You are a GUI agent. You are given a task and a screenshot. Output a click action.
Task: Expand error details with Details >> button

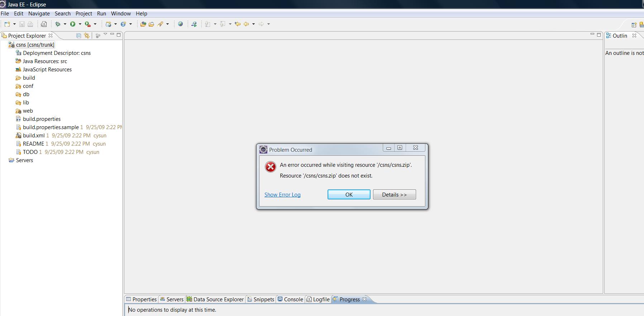pos(394,194)
